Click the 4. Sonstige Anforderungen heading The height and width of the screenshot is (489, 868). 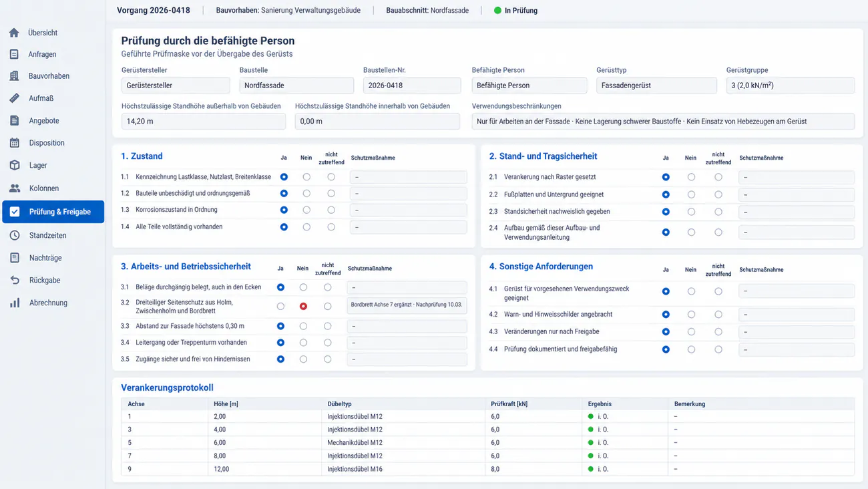541,267
